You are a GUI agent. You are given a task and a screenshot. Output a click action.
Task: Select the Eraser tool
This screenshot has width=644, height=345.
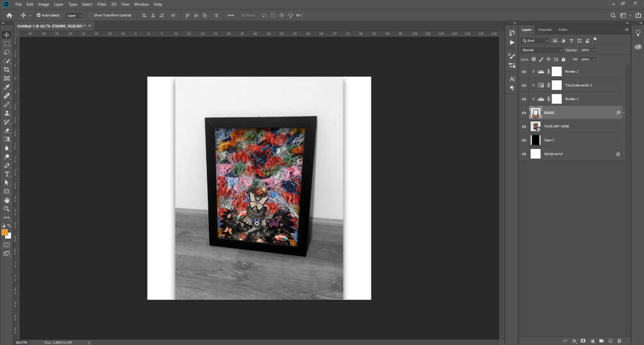pyautogui.click(x=6, y=131)
